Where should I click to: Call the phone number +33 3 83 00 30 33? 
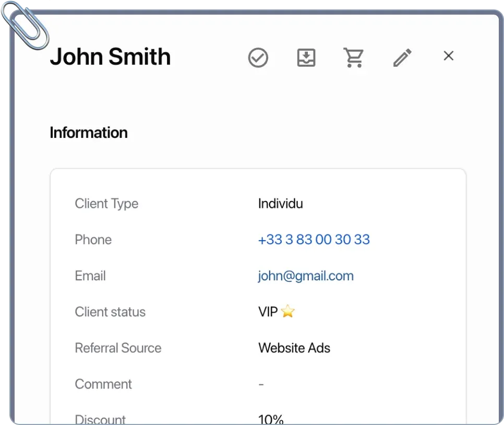(314, 240)
